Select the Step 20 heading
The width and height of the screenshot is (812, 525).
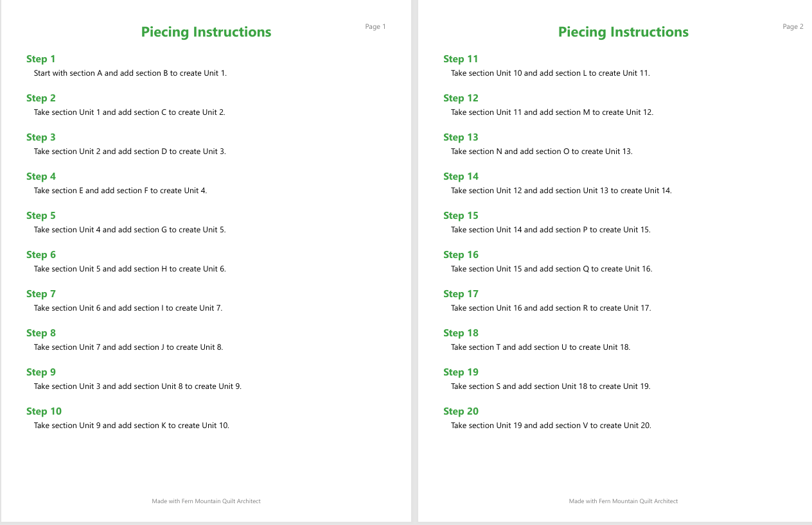[461, 411]
